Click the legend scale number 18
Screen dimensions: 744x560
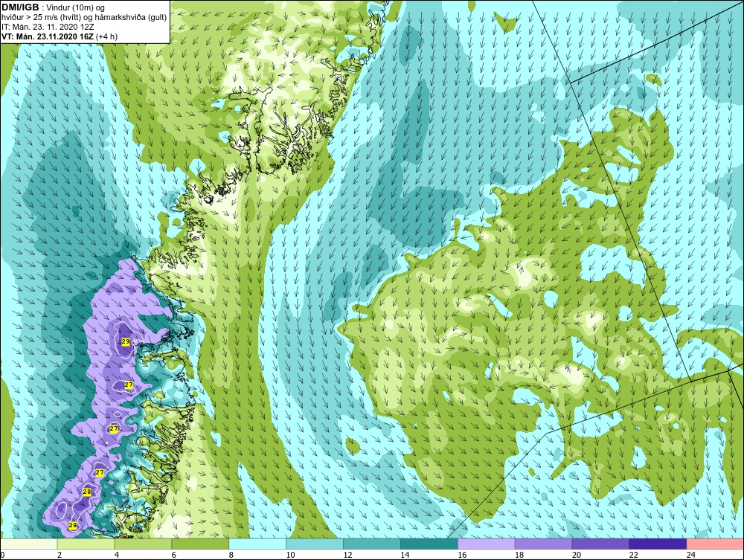pyautogui.click(x=519, y=555)
